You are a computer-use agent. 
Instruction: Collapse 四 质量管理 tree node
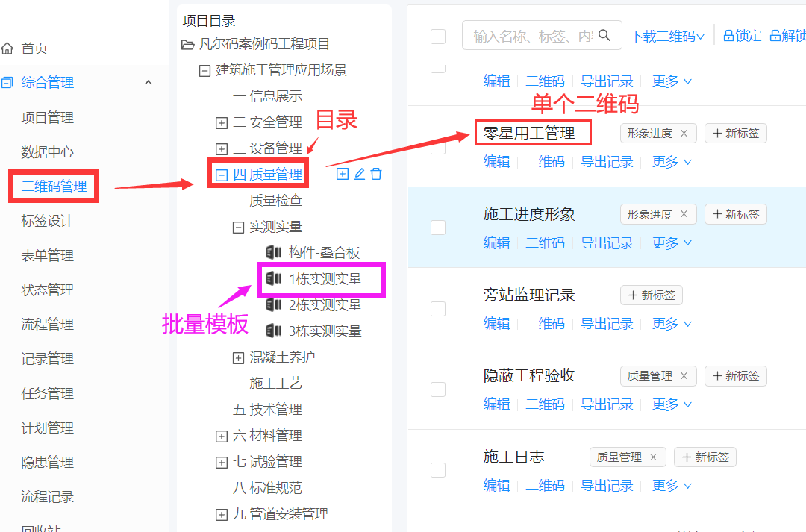click(x=222, y=175)
